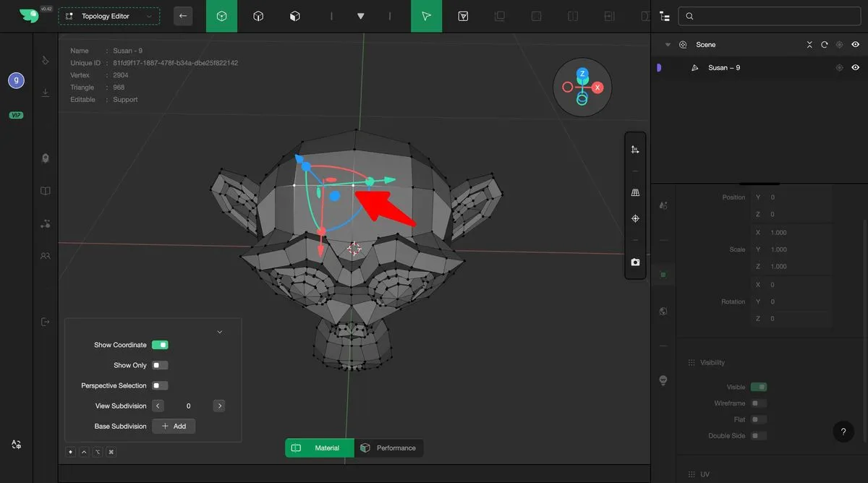The image size is (868, 483).
Task: Toggle the Show Coordinate switch
Action: pos(160,345)
